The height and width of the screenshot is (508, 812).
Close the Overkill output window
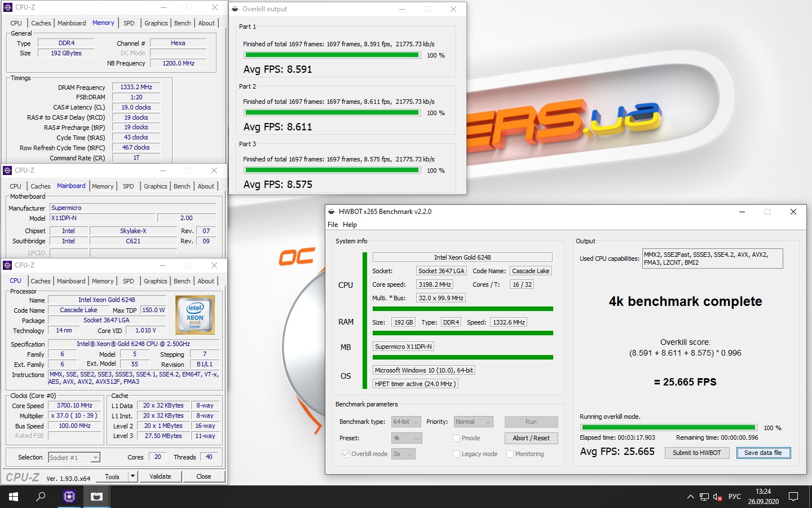tap(453, 9)
